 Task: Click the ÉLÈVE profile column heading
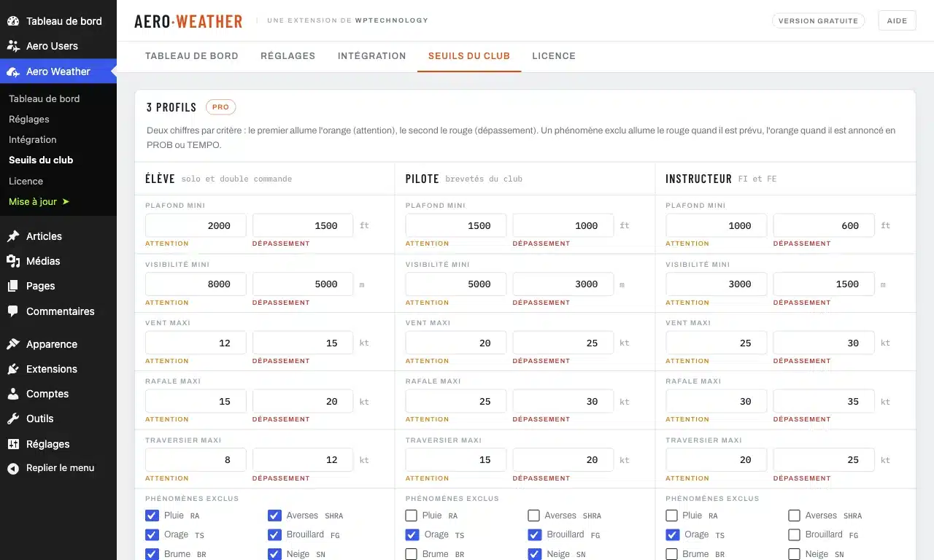[x=160, y=179]
